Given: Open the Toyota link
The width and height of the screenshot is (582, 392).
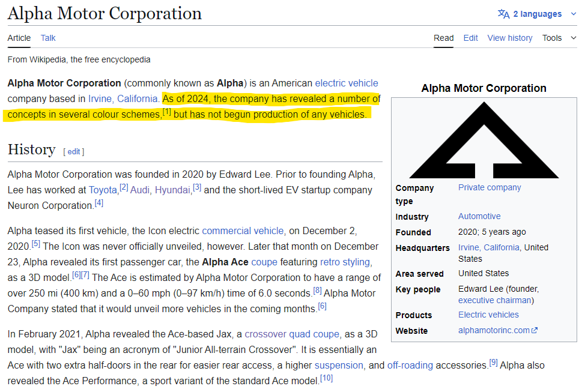Looking at the screenshot, I should click(103, 190).
